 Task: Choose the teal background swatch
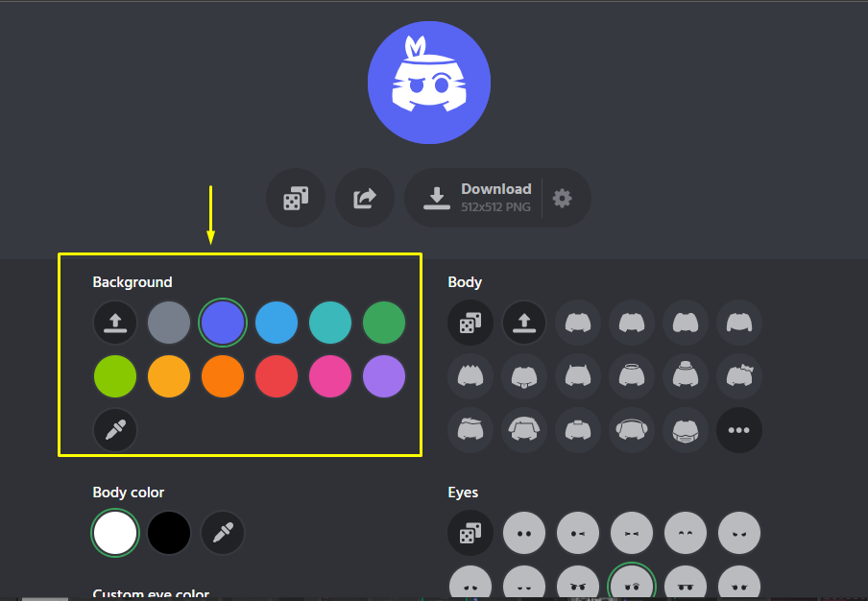(x=330, y=322)
